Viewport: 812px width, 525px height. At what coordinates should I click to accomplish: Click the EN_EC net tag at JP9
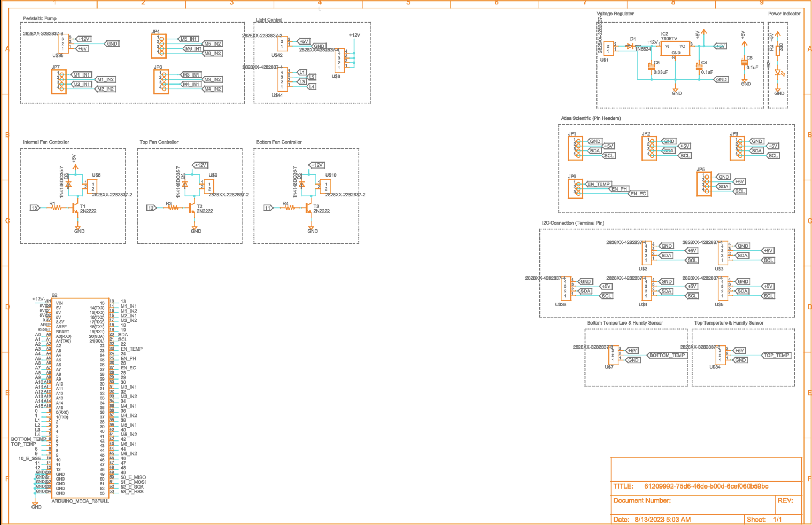(x=638, y=194)
